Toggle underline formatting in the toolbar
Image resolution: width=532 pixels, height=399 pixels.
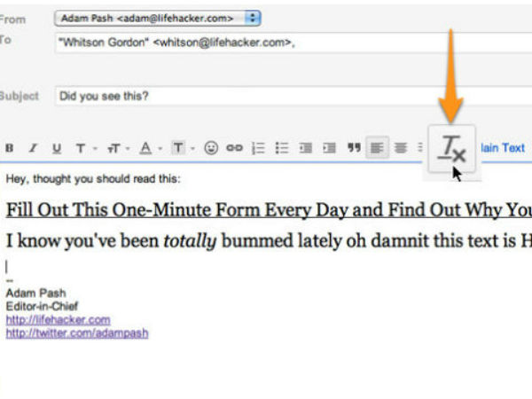(57, 149)
